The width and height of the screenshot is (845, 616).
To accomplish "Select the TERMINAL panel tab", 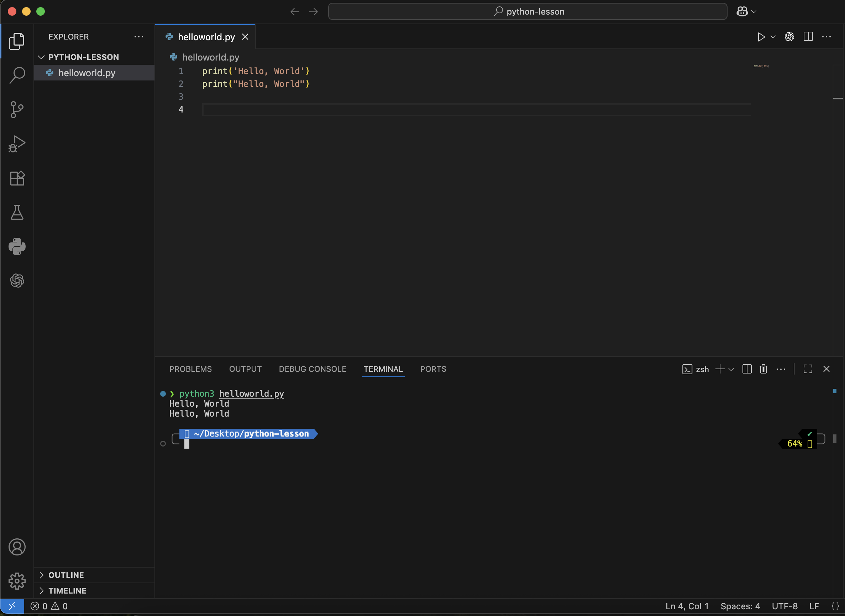I will 383,369.
